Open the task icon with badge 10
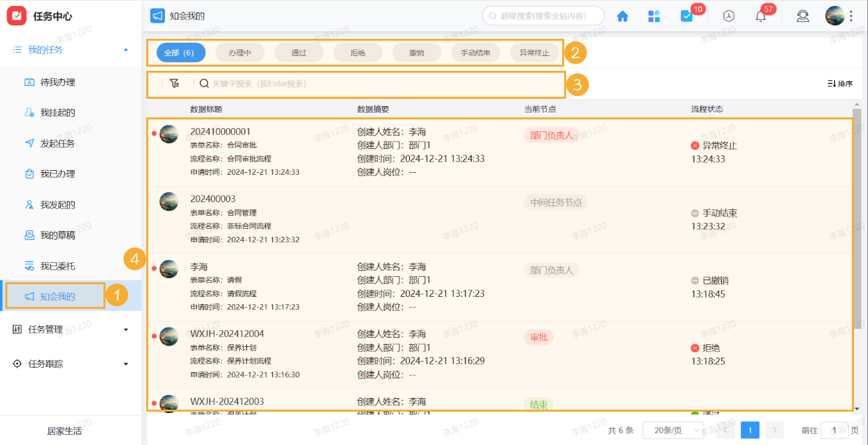The height and width of the screenshot is (445, 868). 686,15
